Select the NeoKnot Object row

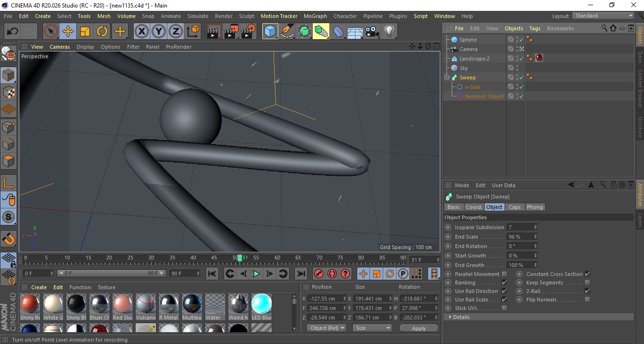(484, 96)
